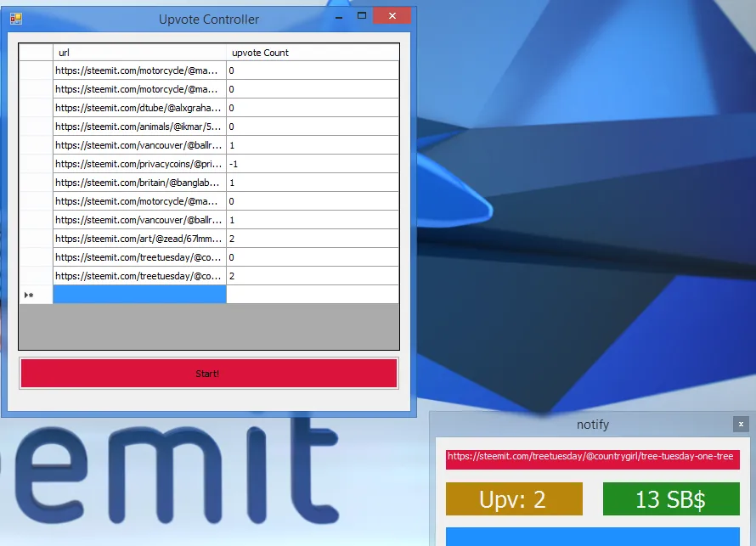Viewport: 756px width, 546px height.
Task: Click the 'Upvote Controller' window title text
Action: pos(209,20)
